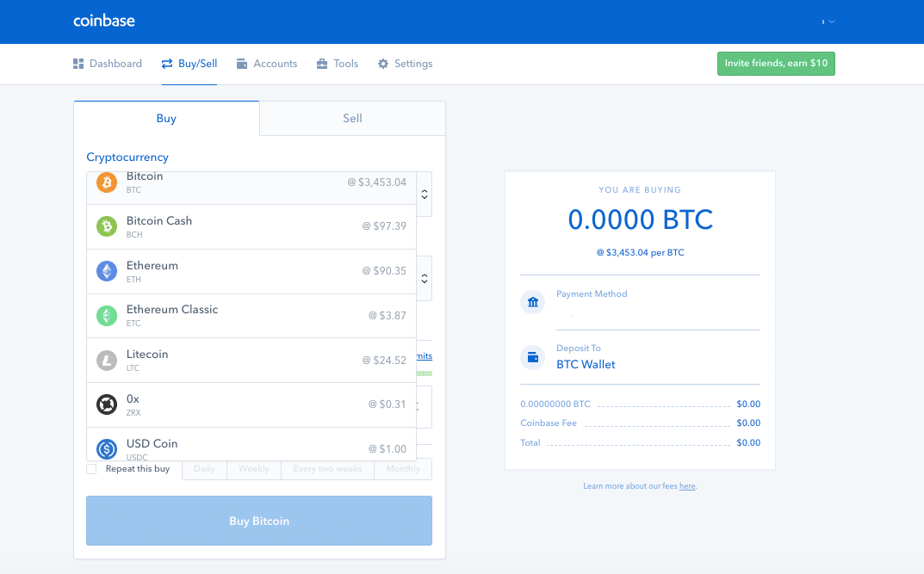Click the Buy Bitcoin button
The image size is (924, 574).
coord(258,521)
